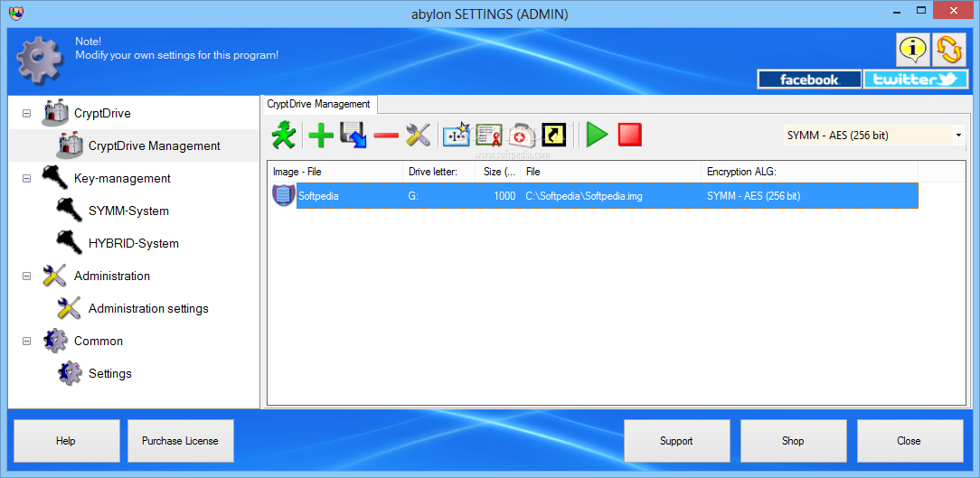Click the green play mount drive button
The width and height of the screenshot is (980, 478).
click(x=597, y=135)
